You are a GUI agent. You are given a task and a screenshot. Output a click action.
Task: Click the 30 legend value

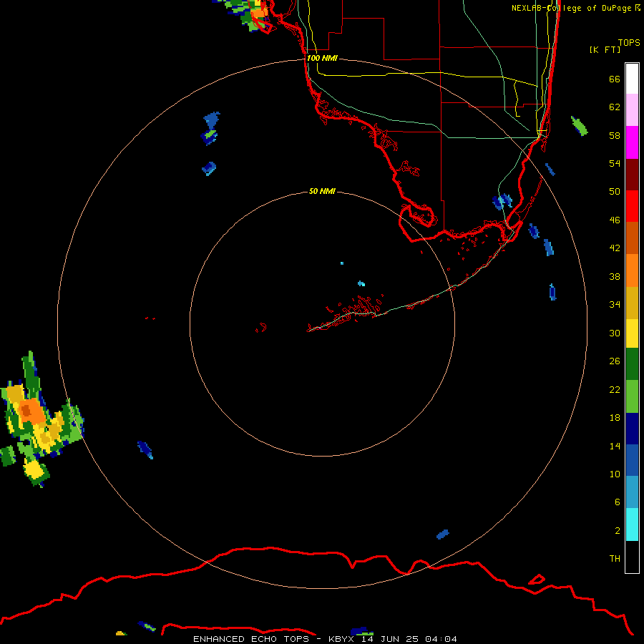point(615,333)
